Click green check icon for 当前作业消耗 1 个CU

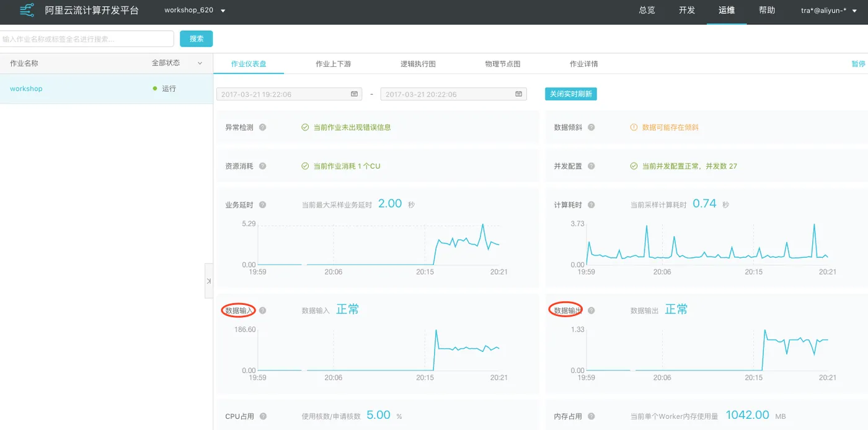pyautogui.click(x=305, y=166)
